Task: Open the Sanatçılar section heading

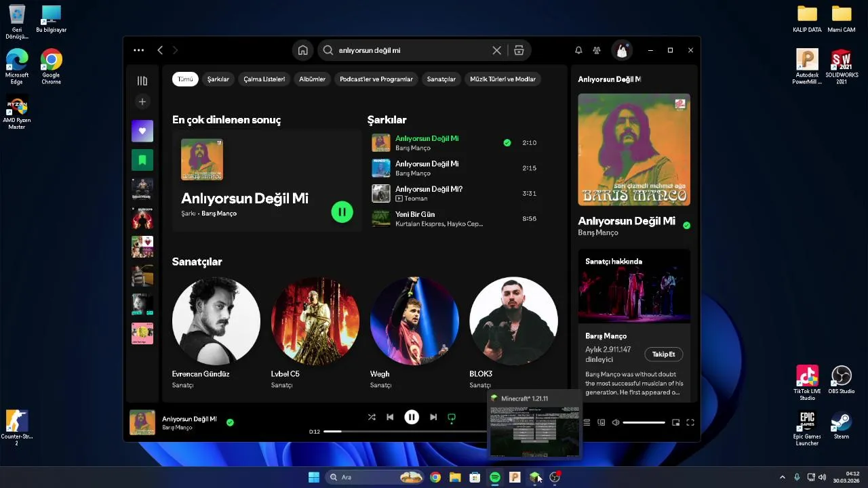Action: pos(197,262)
